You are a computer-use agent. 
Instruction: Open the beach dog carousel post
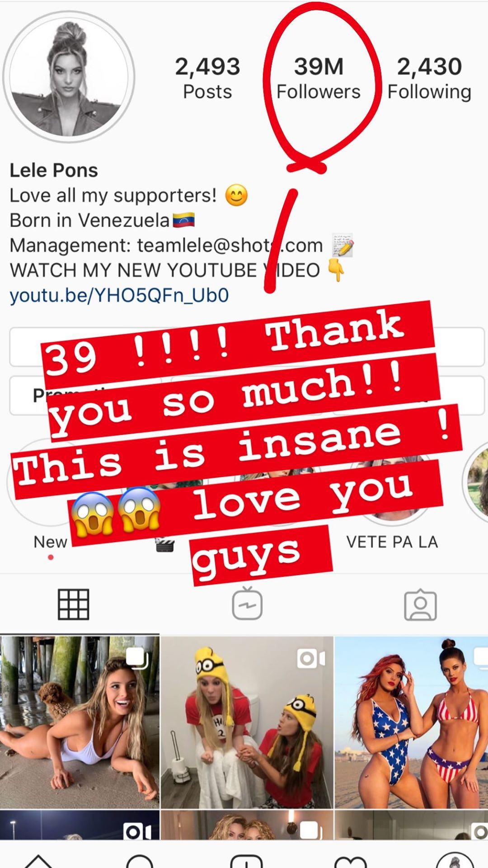[x=80, y=722]
